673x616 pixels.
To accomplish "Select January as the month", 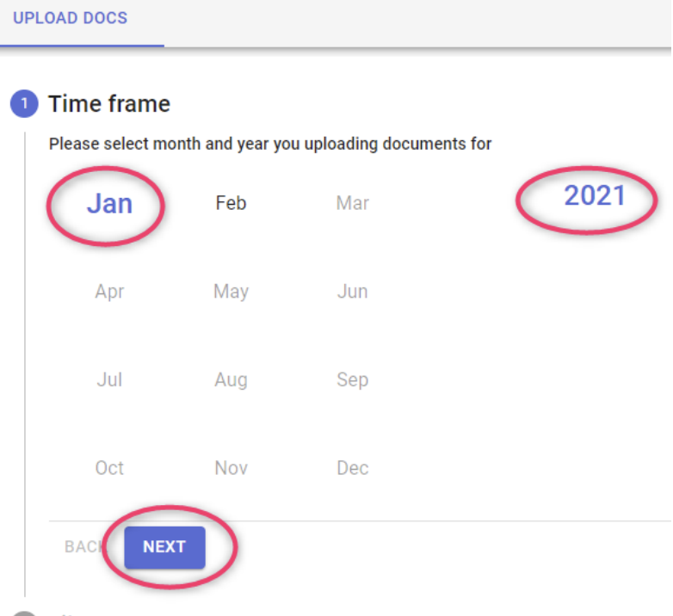I will pos(109,203).
